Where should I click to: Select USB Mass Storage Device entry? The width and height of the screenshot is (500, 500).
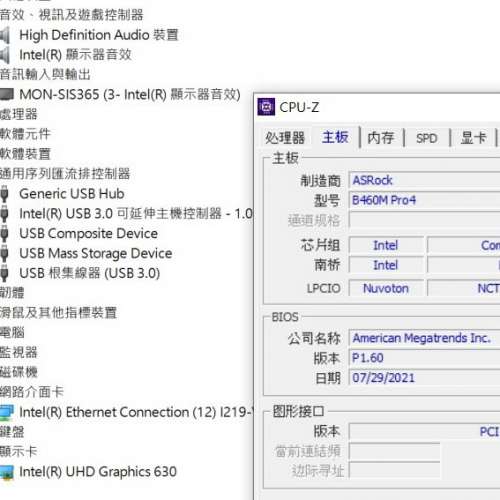click(96, 254)
